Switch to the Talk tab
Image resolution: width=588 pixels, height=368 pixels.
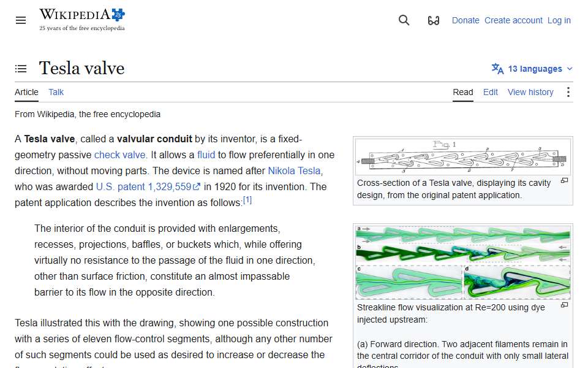[56, 92]
